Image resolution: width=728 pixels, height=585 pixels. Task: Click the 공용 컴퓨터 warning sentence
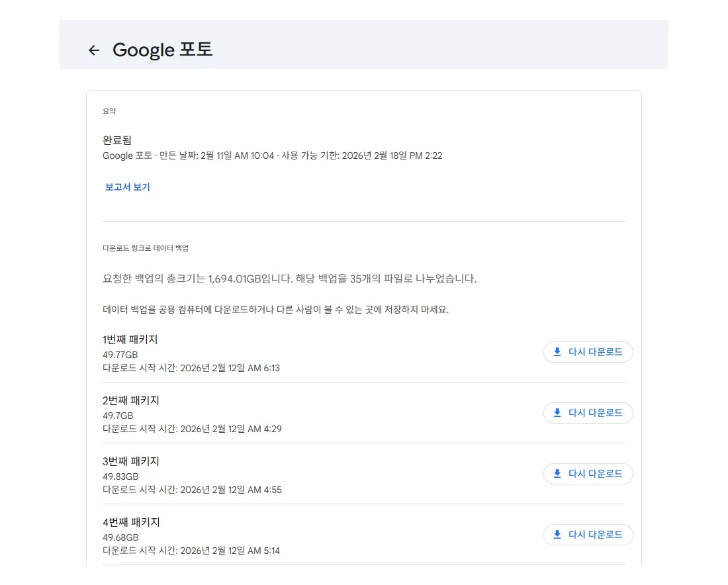(275, 309)
